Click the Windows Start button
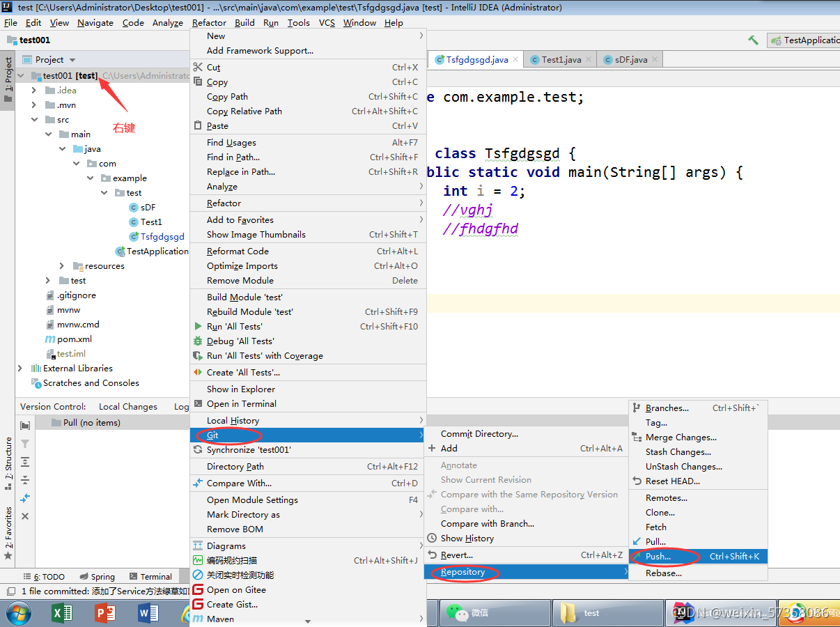Screen dimensions: 840x627 point(20,613)
